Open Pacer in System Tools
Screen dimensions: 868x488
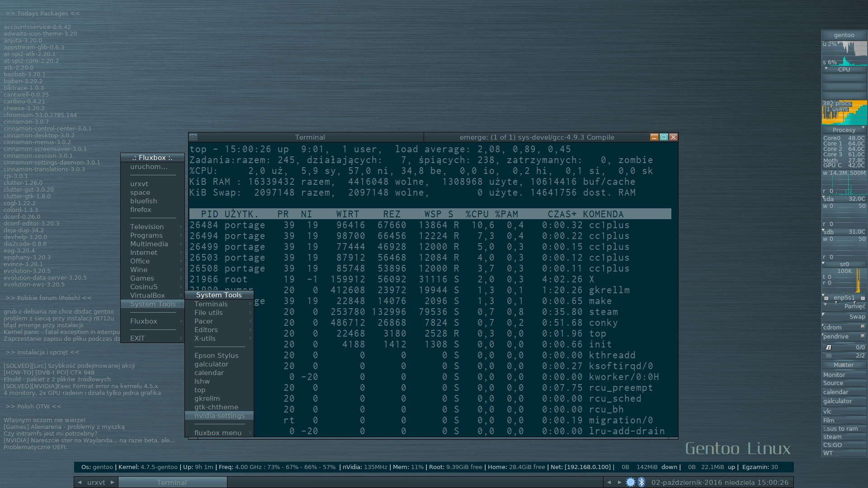point(219,321)
